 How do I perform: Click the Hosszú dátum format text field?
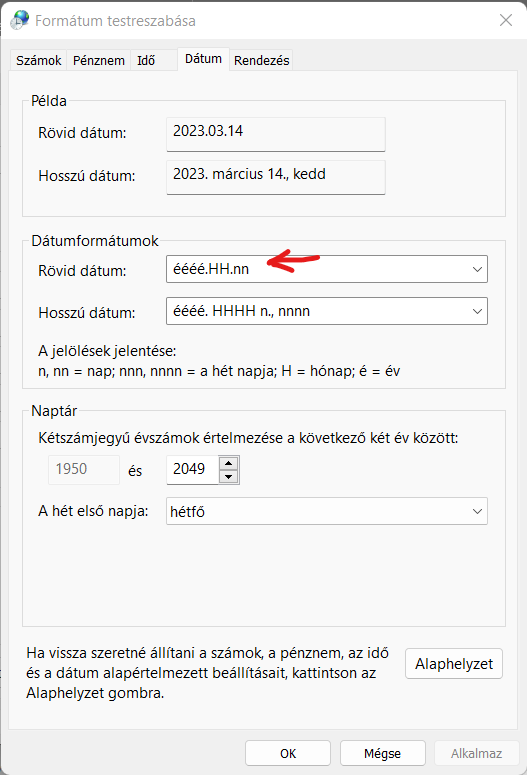(x=316, y=311)
